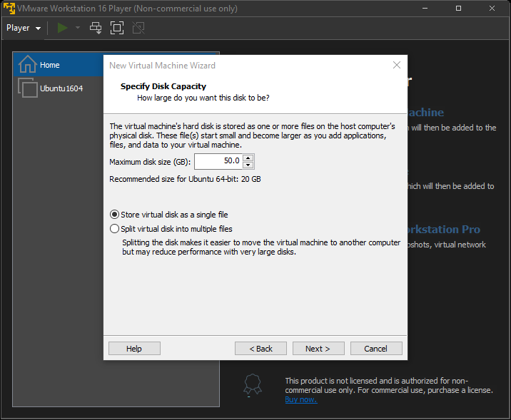Select Split virtual disk into multiple files

(x=171, y=229)
